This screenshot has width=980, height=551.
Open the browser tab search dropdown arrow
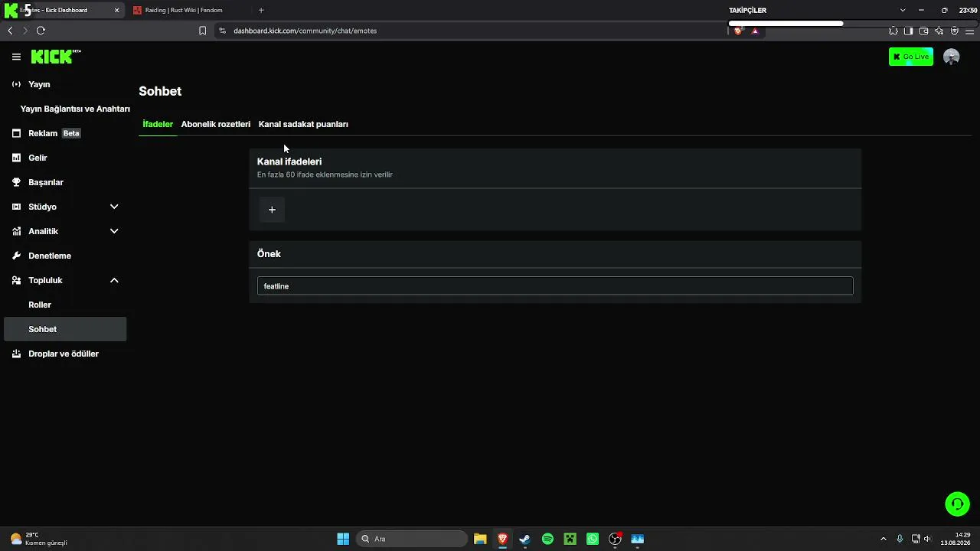903,10
